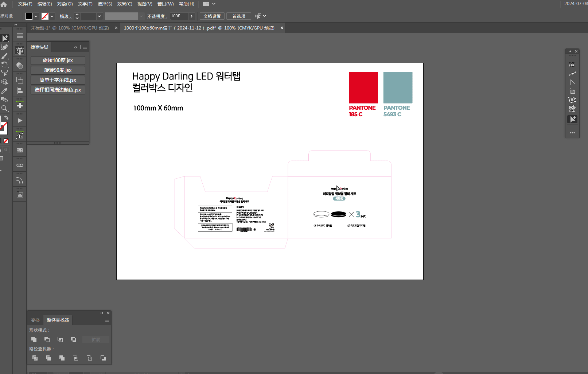Open the Swatches grid dock icon
This screenshot has width=588, height=374.
coord(20,151)
